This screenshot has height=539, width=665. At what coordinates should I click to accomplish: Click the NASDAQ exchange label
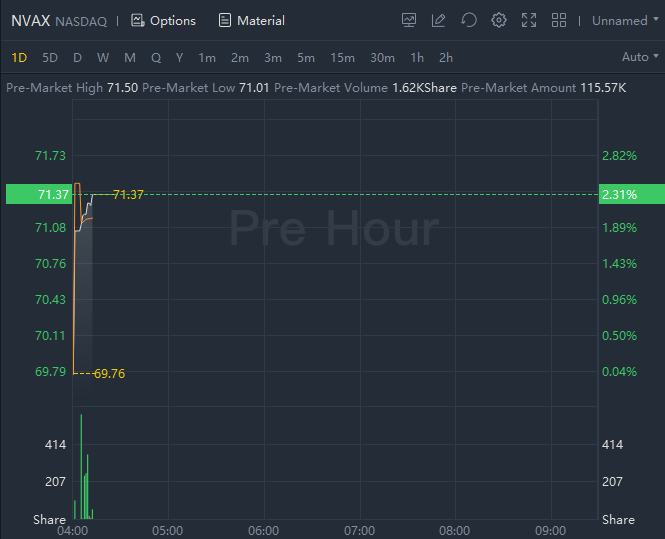(x=81, y=22)
